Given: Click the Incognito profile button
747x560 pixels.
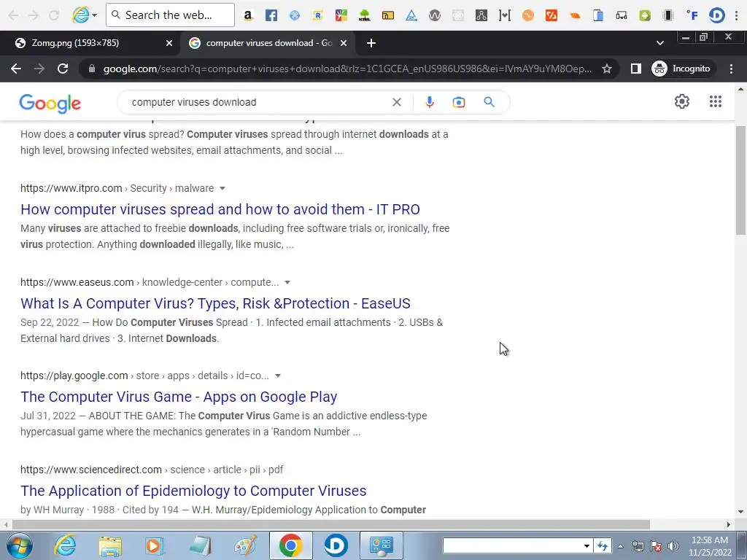Looking at the screenshot, I should (681, 69).
